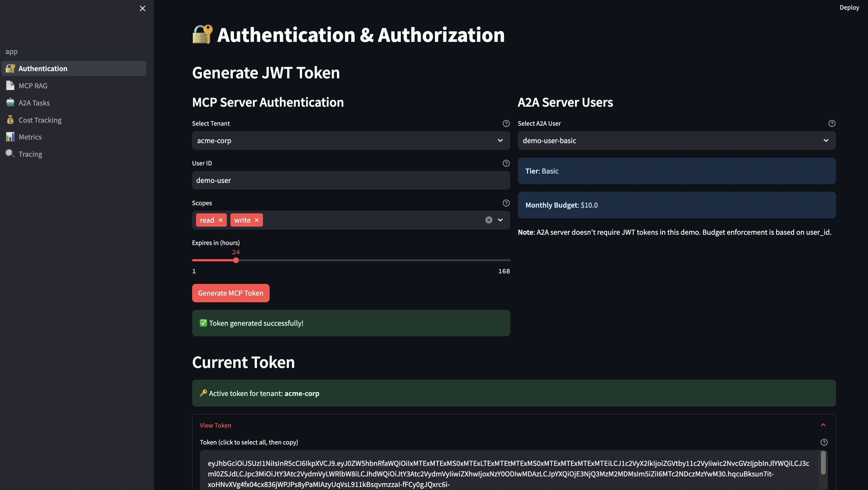Click the Deploy button
This screenshot has height=490, width=868.
[849, 8]
